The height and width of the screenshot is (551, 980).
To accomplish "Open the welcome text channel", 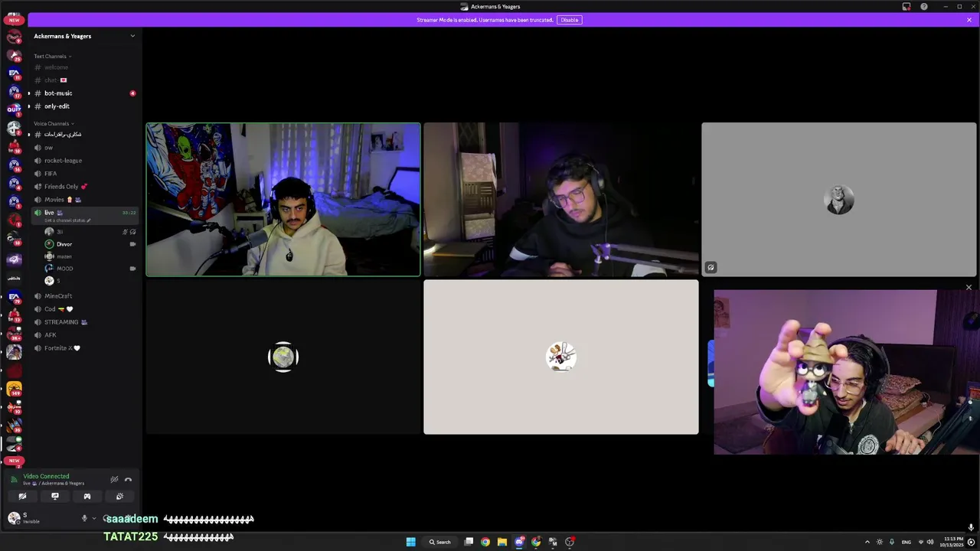I will pos(84,67).
